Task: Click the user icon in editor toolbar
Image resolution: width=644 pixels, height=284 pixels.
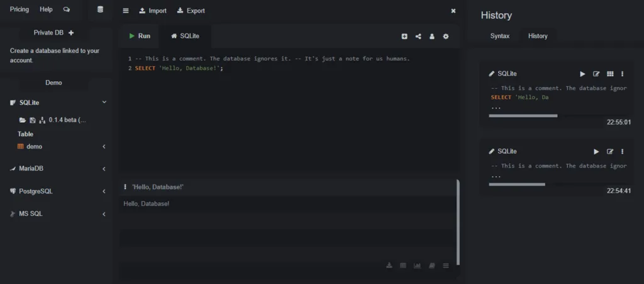Action: pyautogui.click(x=432, y=37)
